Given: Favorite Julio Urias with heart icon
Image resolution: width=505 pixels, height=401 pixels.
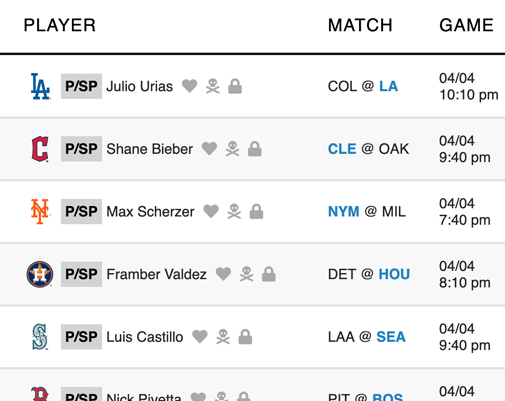Looking at the screenshot, I should coord(190,86).
